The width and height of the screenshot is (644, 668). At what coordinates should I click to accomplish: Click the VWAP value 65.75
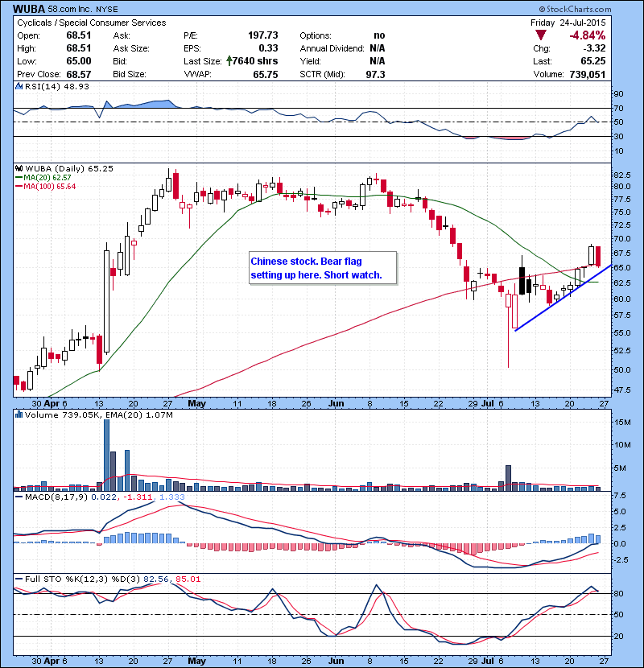[265, 74]
